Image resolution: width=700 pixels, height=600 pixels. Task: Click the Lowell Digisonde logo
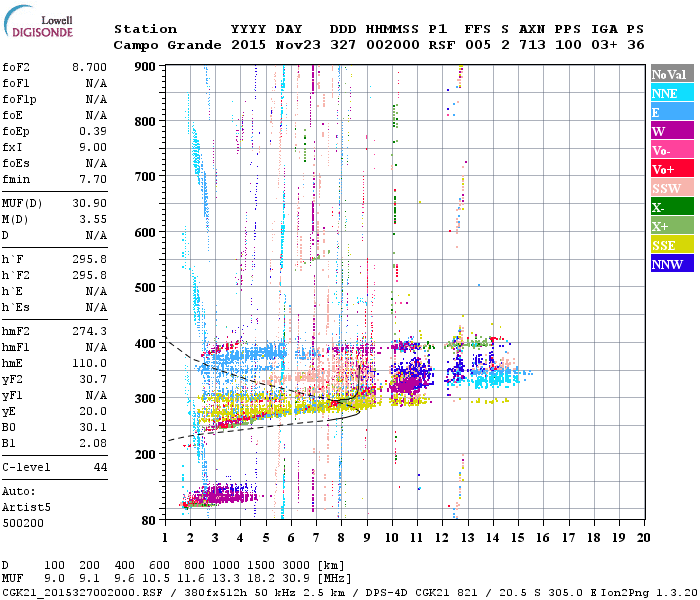[38, 21]
